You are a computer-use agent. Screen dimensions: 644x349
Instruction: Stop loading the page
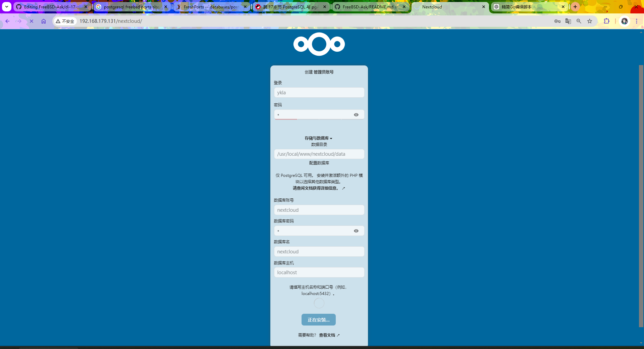pyautogui.click(x=32, y=21)
